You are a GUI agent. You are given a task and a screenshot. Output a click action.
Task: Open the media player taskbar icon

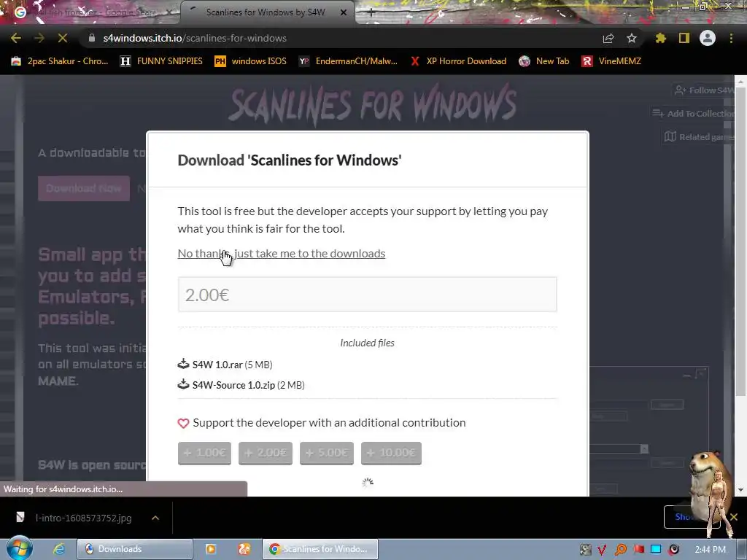coord(211,549)
